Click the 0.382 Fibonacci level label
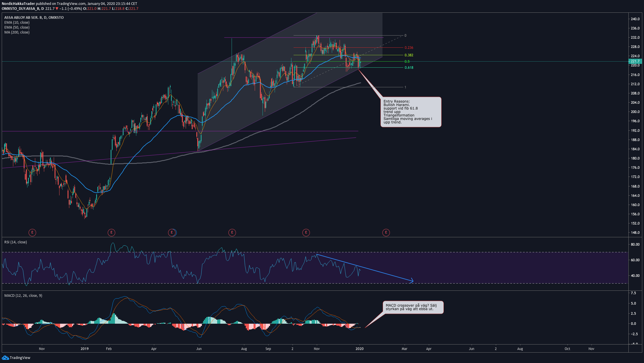The width and height of the screenshot is (644, 363). tap(409, 55)
